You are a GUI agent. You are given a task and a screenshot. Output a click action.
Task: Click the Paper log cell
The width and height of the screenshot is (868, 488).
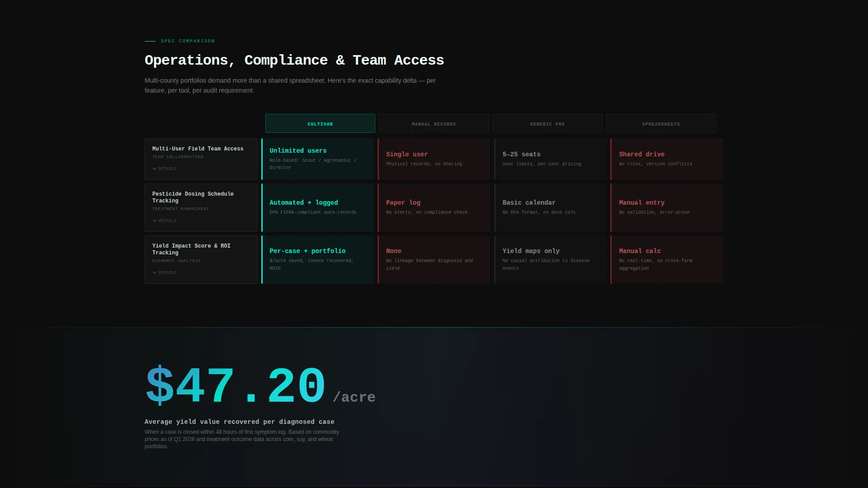434,207
